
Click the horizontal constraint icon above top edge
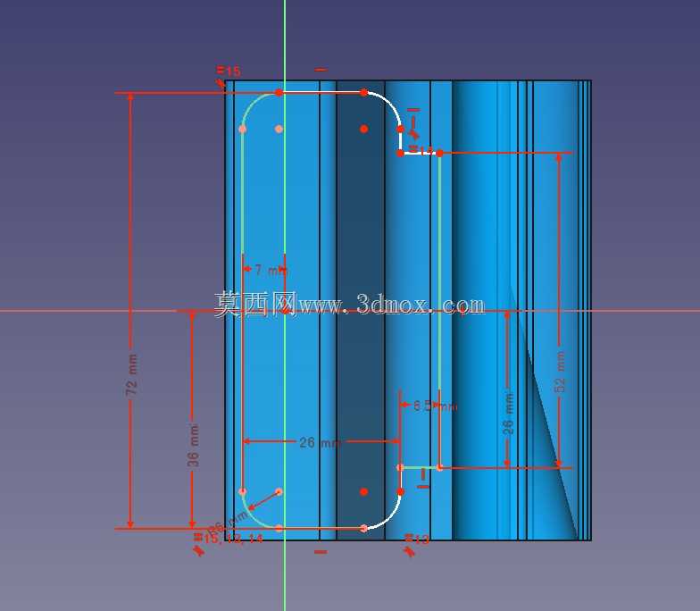click(321, 70)
